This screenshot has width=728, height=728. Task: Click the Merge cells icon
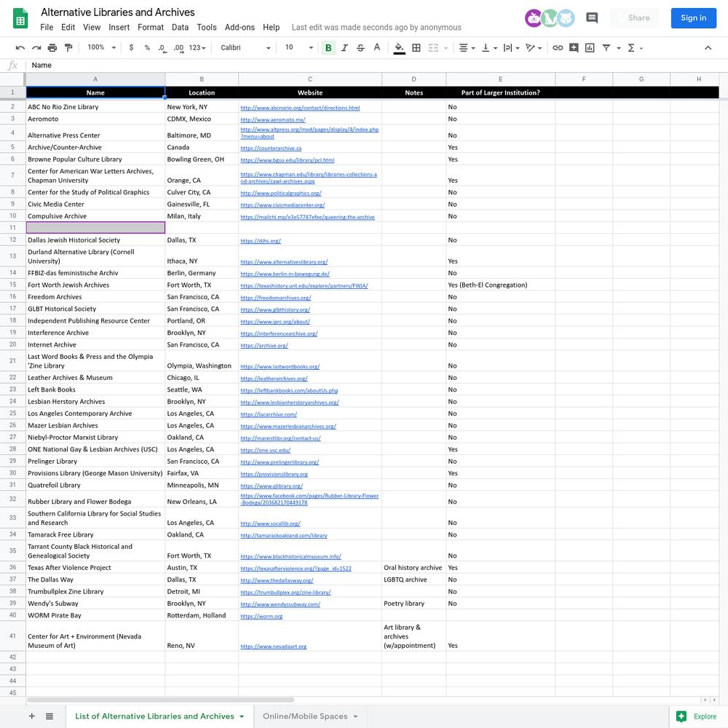click(x=433, y=48)
